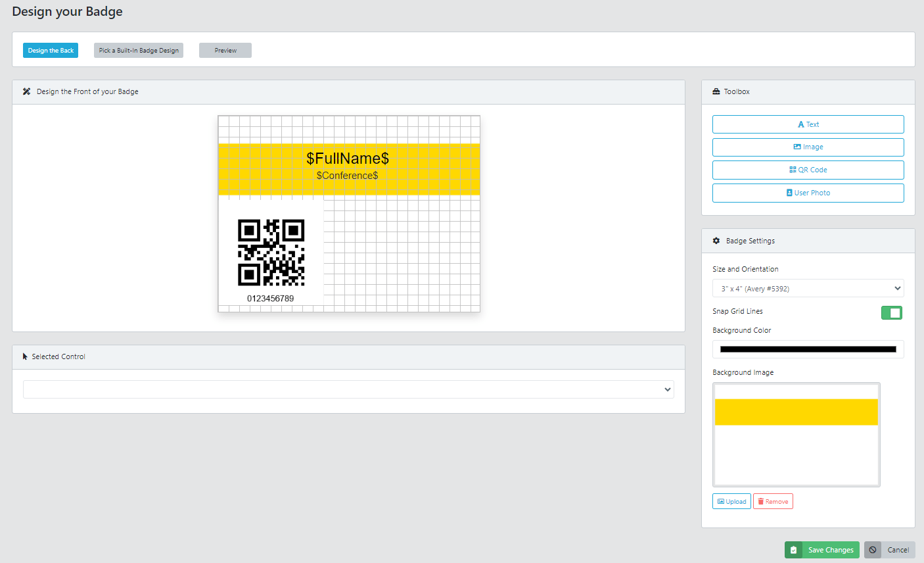Click the ban icon on Cancel button
The width and height of the screenshot is (924, 563).
(x=873, y=550)
